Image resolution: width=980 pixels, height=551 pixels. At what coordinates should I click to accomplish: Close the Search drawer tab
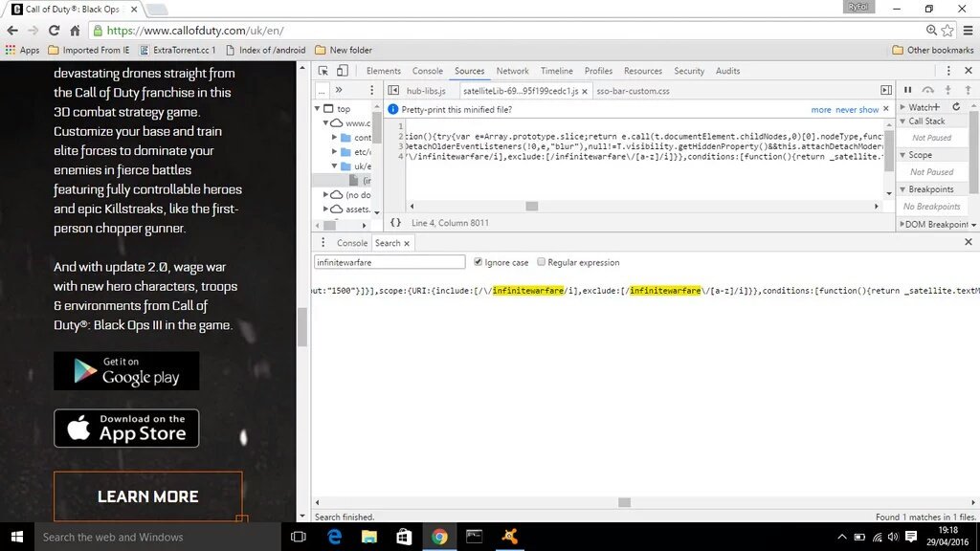coord(407,244)
